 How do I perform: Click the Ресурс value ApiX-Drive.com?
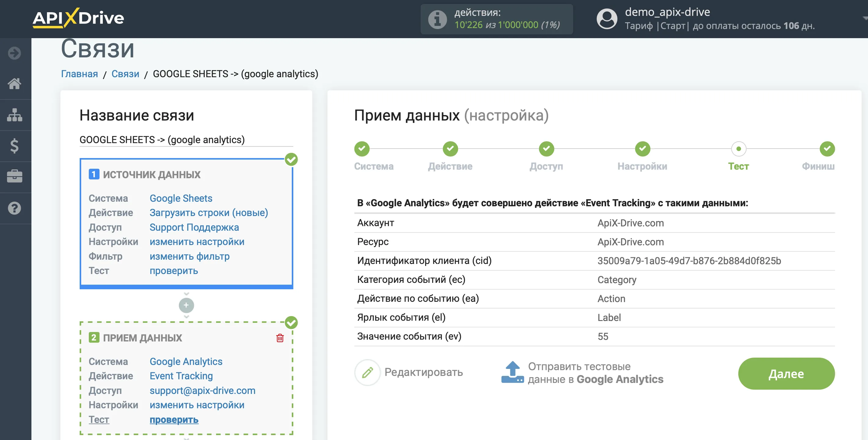coord(631,242)
